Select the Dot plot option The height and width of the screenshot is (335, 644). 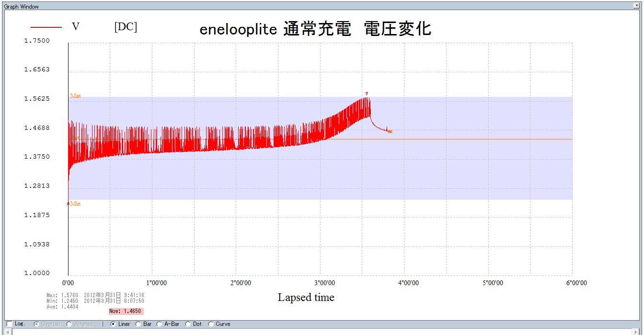[188, 324]
